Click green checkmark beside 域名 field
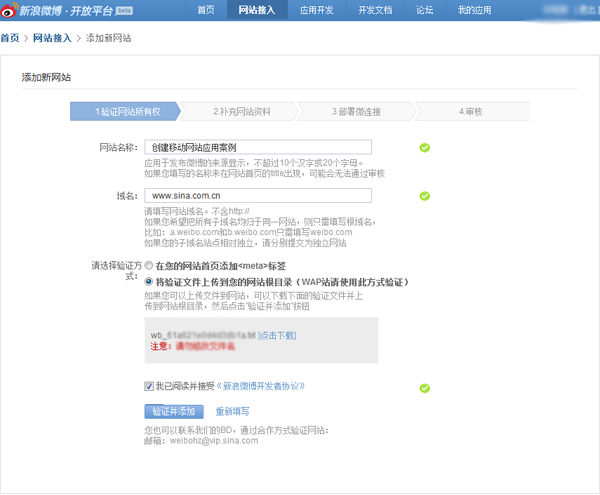The height and width of the screenshot is (495, 600). click(424, 196)
